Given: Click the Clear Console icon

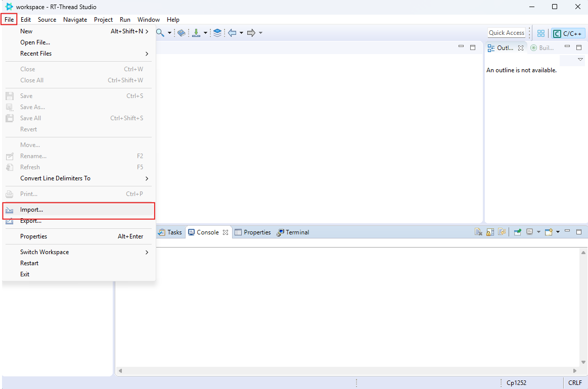Looking at the screenshot, I should [478, 232].
